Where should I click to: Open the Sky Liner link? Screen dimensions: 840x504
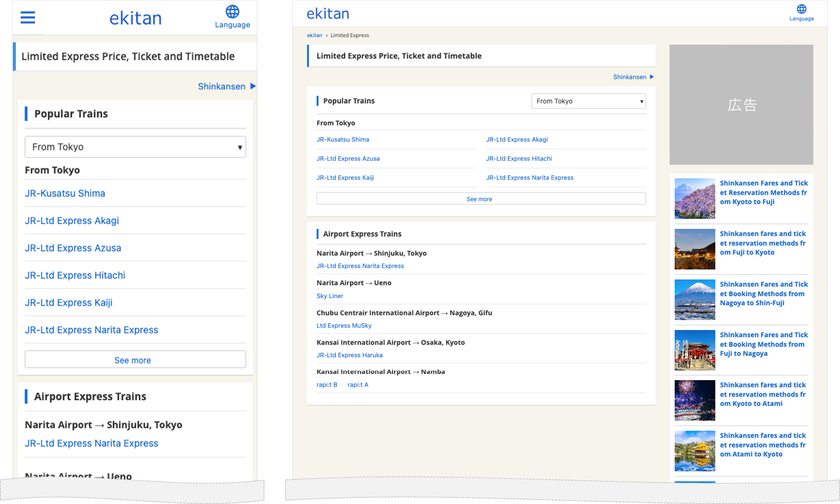click(330, 296)
